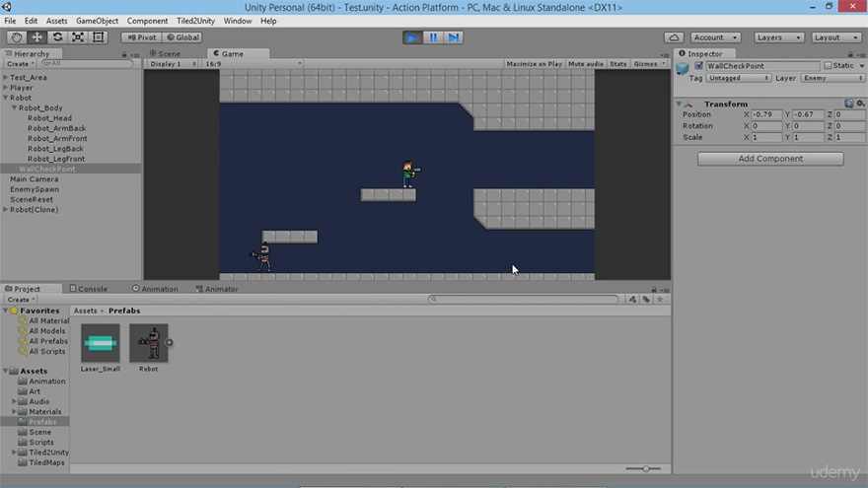This screenshot has height=488, width=868.
Task: Select the Robot prefab thumbnail
Action: pyautogui.click(x=148, y=343)
